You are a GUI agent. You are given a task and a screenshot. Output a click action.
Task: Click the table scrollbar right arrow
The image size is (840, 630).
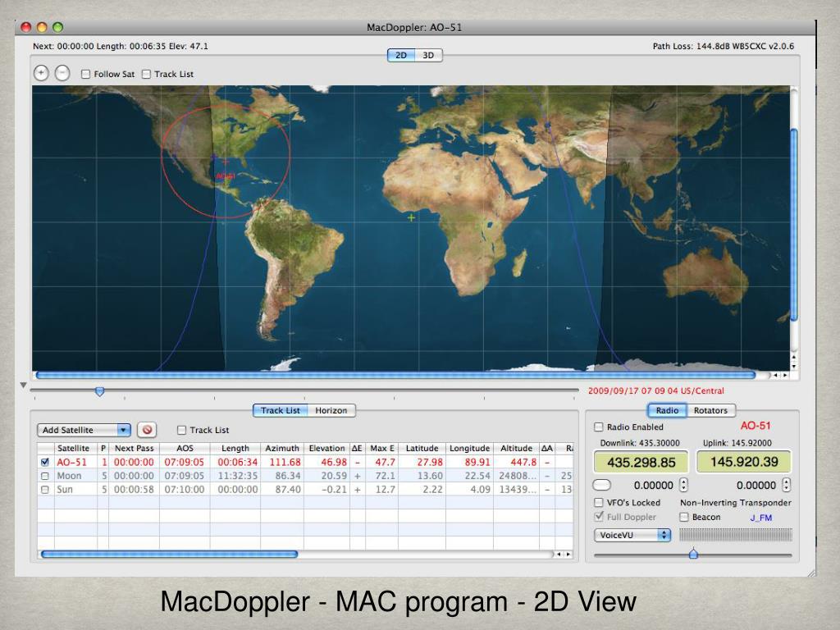click(x=568, y=555)
